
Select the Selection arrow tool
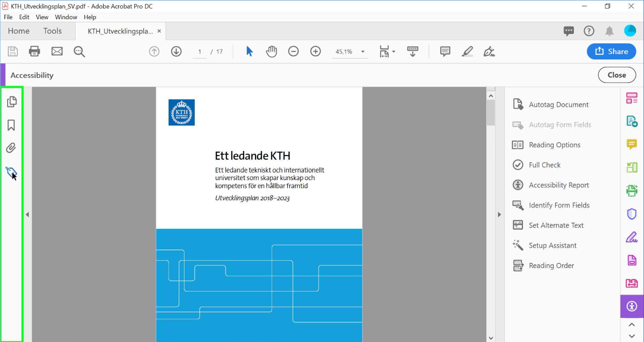250,51
